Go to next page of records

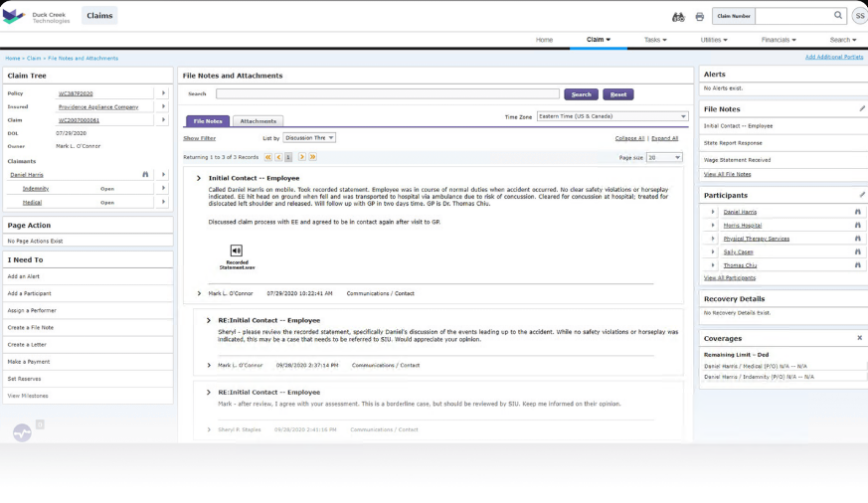tap(301, 157)
